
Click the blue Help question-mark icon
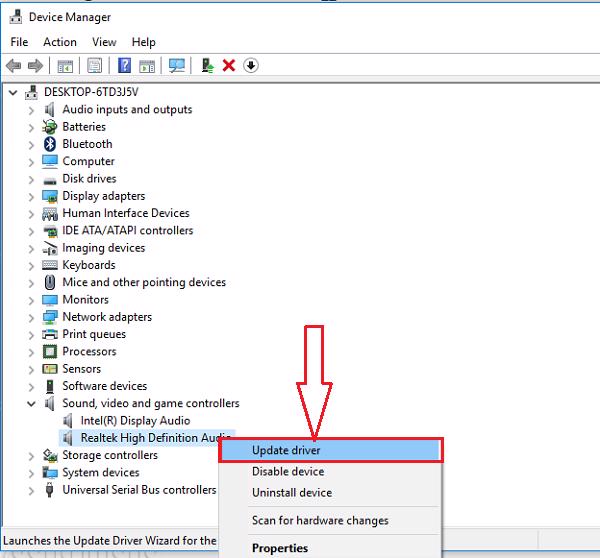(x=124, y=65)
